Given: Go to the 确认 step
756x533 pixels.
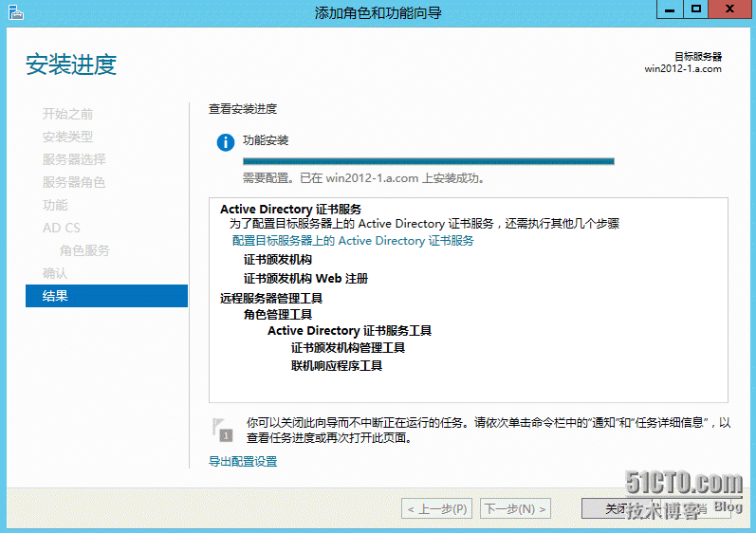Looking at the screenshot, I should click(x=55, y=273).
